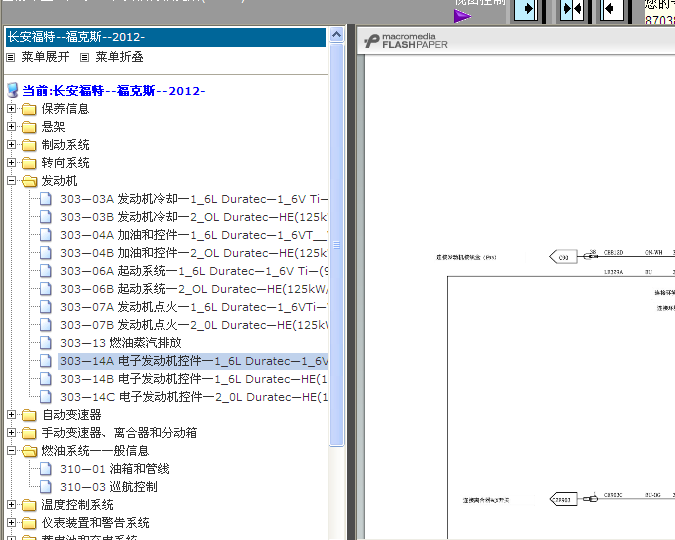The height and width of the screenshot is (540, 675).
Task: Click the 制动系统 folder icon
Action: [x=29, y=145]
